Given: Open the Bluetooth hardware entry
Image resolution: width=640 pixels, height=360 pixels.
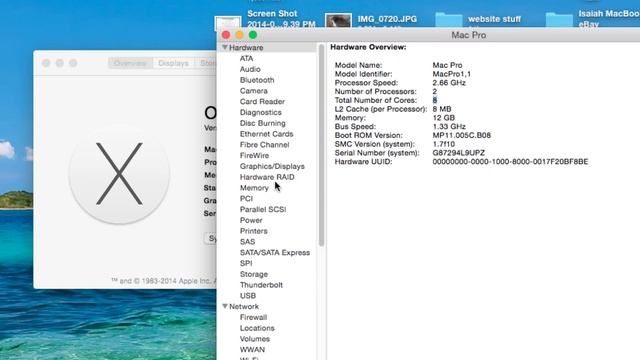Looking at the screenshot, I should point(257,80).
